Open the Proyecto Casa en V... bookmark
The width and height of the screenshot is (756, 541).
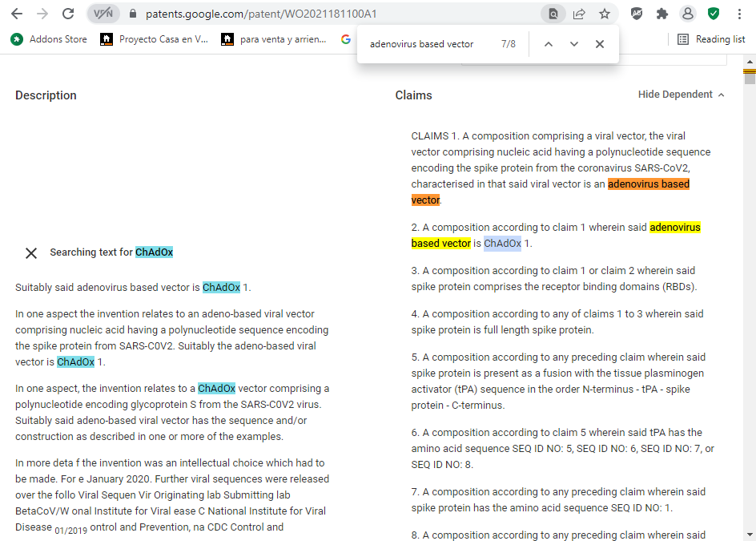pos(155,39)
